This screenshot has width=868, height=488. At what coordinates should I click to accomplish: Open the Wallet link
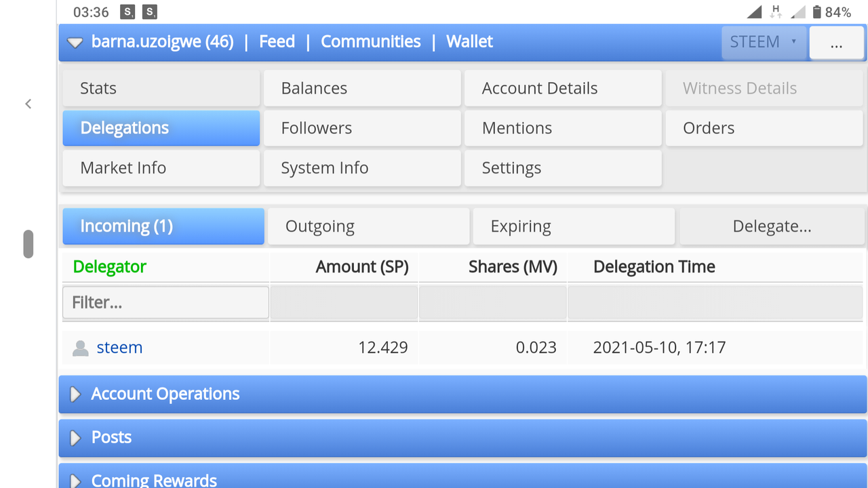469,42
